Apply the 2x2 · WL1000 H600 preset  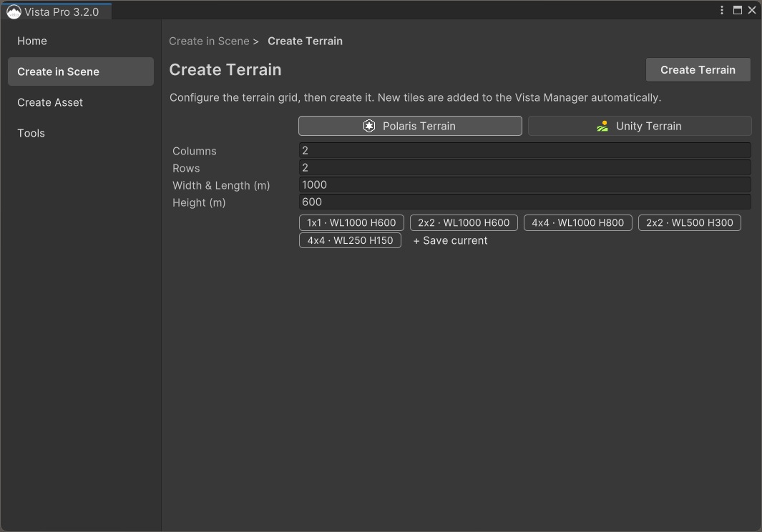[464, 222]
